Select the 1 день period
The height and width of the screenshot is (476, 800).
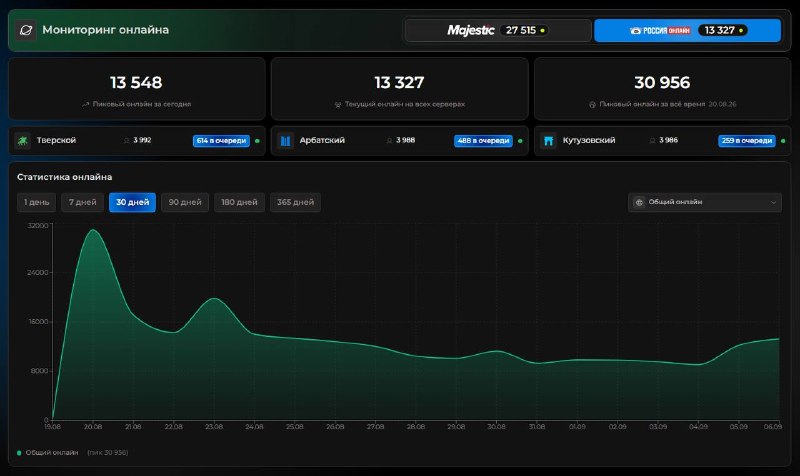[x=36, y=202]
